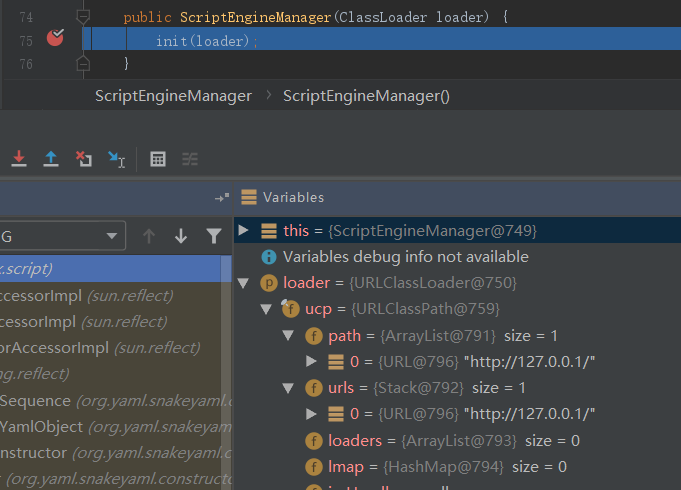Click the frames filter funnel icon
This screenshot has width=681, height=490.
tap(213, 236)
